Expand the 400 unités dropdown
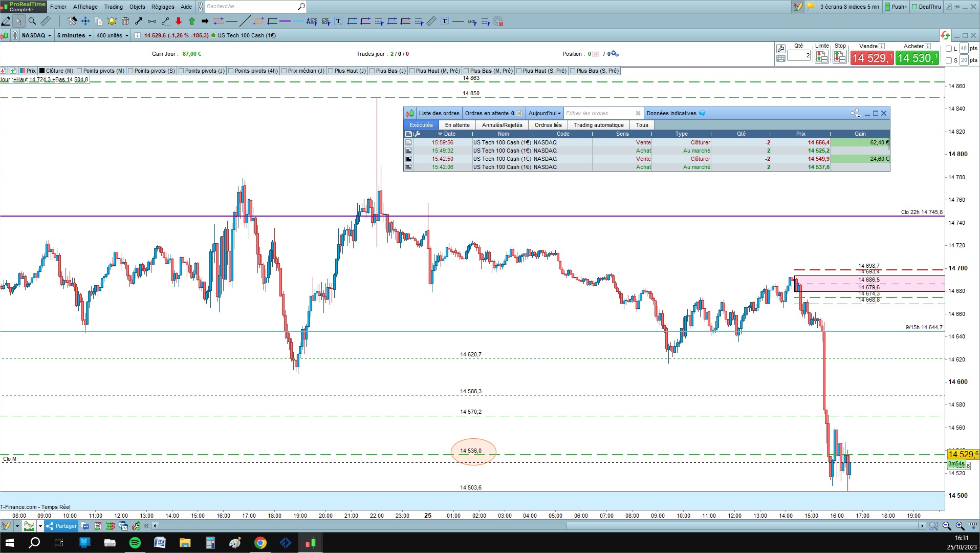This screenshot has width=980, height=553. pyautogui.click(x=113, y=35)
